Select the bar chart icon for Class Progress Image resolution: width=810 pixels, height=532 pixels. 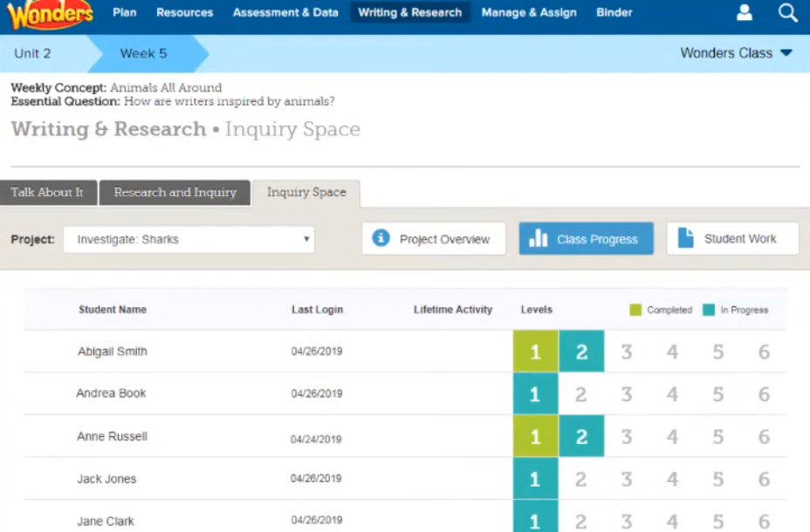[539, 237]
